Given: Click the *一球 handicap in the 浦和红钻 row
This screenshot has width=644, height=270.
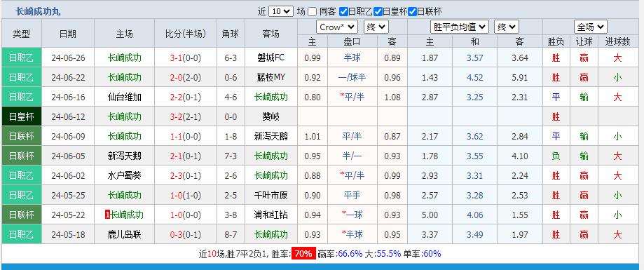Looking at the screenshot, I should pyautogui.click(x=352, y=215).
